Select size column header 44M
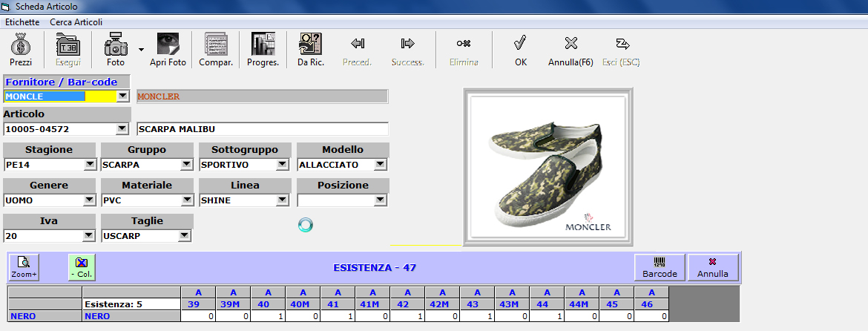This screenshot has width=868, height=331. pos(582,304)
